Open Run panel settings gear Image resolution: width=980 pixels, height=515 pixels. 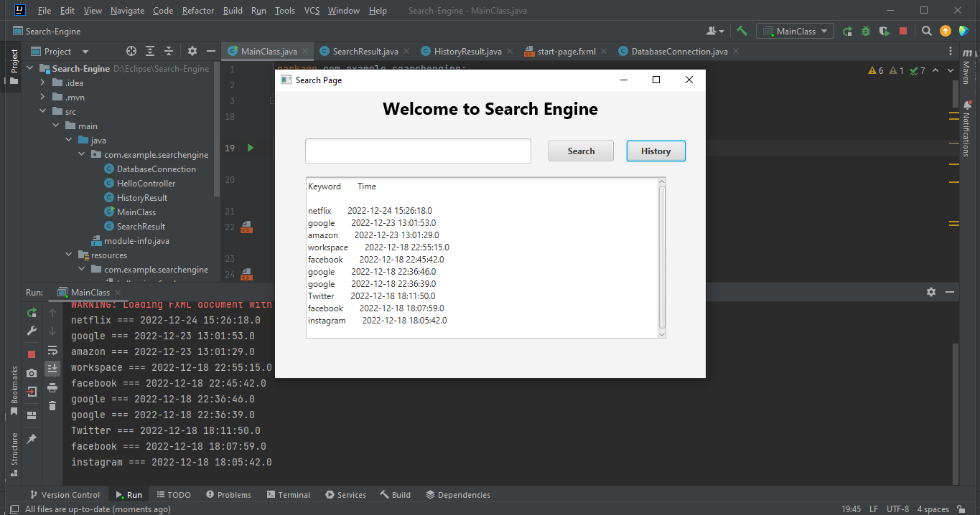pos(931,292)
